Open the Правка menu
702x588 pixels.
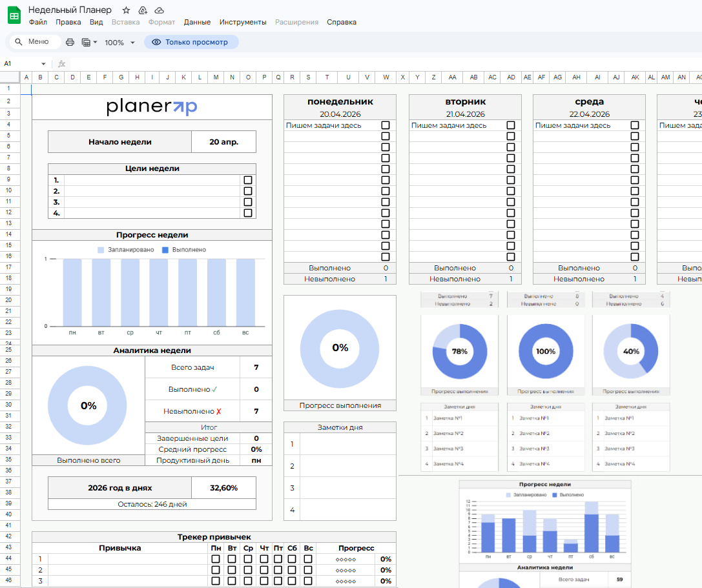pyautogui.click(x=68, y=22)
